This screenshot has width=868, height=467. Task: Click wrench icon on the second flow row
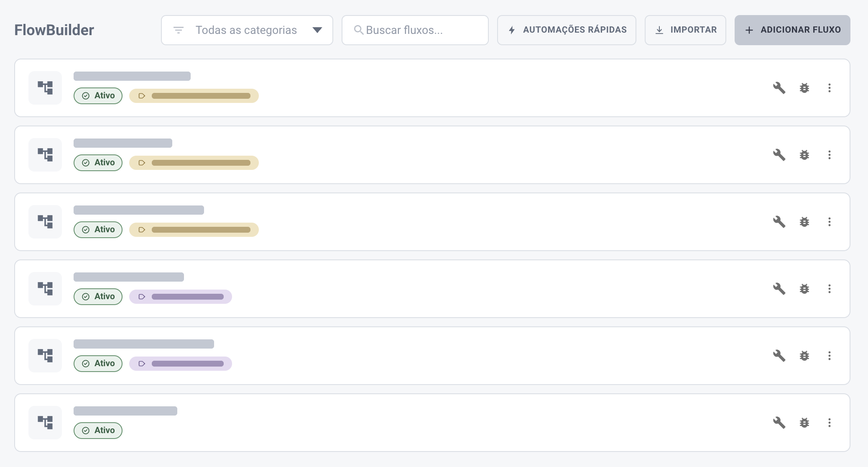pyautogui.click(x=779, y=155)
